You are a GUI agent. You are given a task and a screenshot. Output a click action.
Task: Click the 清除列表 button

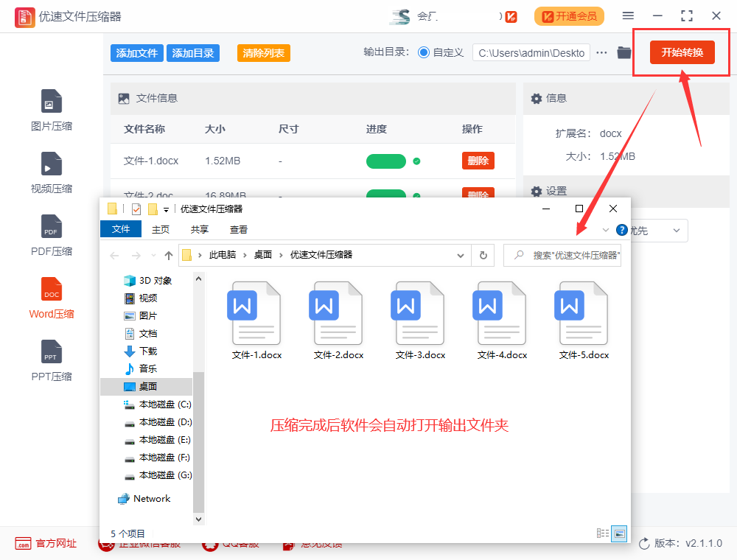[x=263, y=53]
